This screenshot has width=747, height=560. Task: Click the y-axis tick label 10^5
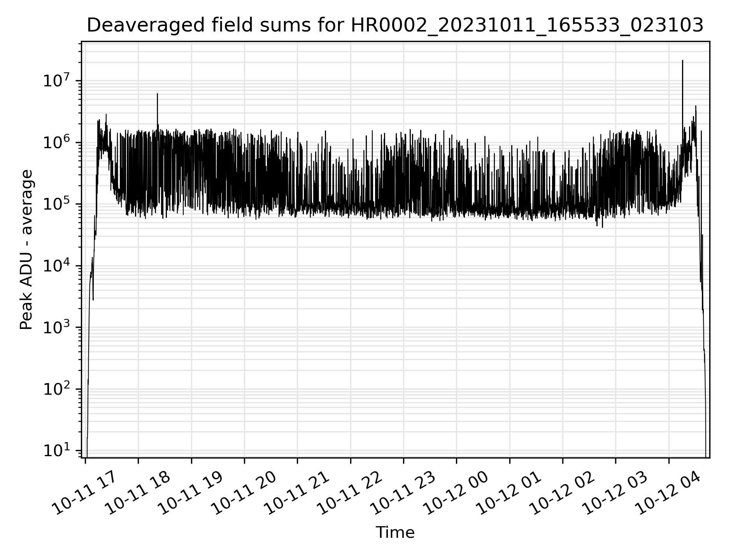click(x=56, y=203)
